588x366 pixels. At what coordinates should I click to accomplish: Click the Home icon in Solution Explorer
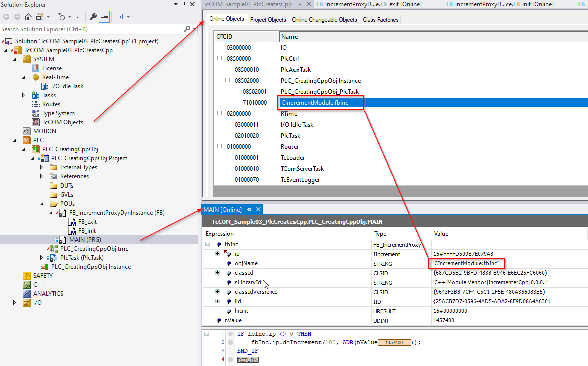pyautogui.click(x=28, y=17)
